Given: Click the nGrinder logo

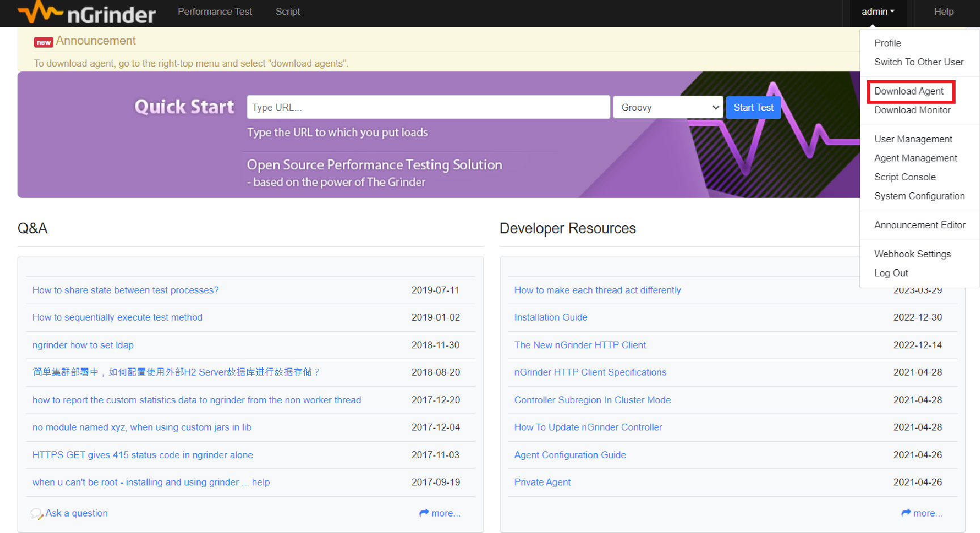Looking at the screenshot, I should coord(86,12).
